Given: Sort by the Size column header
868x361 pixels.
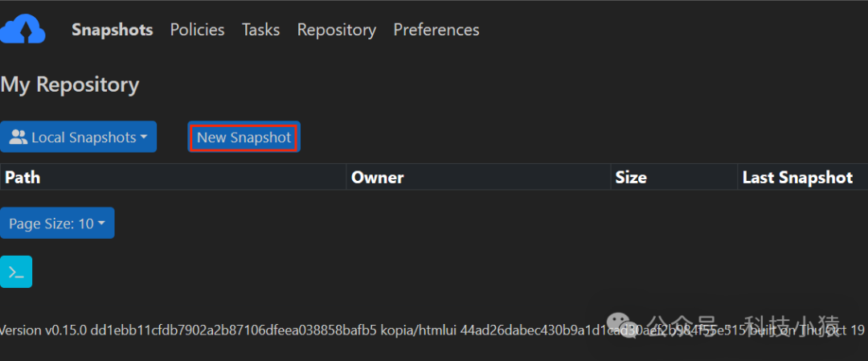Looking at the screenshot, I should pyautogui.click(x=630, y=178).
